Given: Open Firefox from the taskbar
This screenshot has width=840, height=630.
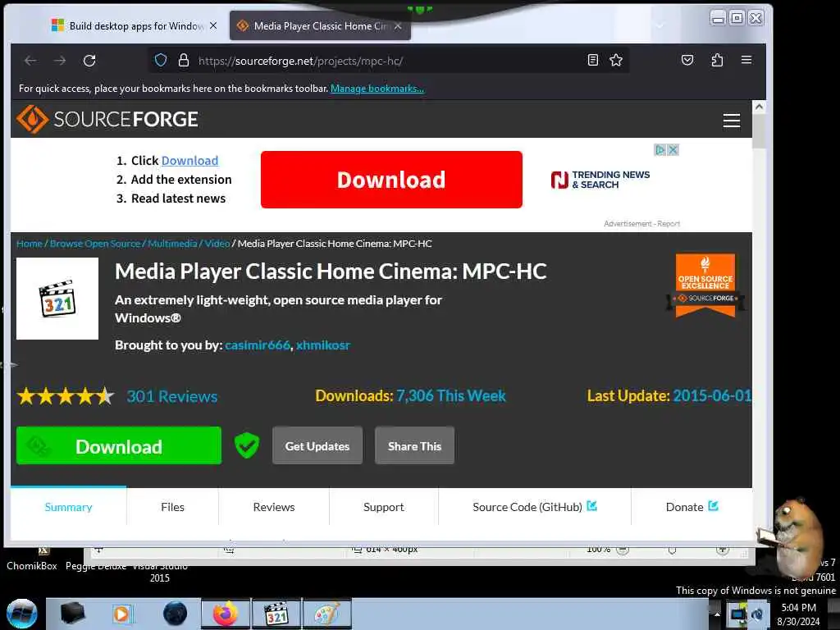Looking at the screenshot, I should click(x=225, y=614).
